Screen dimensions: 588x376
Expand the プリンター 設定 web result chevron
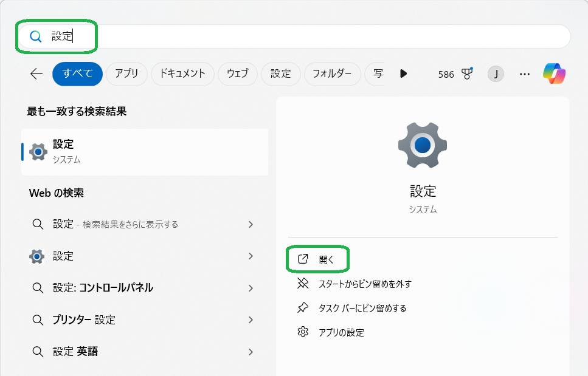tap(251, 320)
